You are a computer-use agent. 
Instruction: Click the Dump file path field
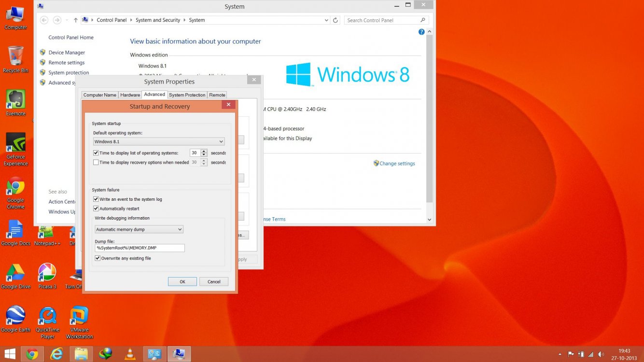(140, 248)
